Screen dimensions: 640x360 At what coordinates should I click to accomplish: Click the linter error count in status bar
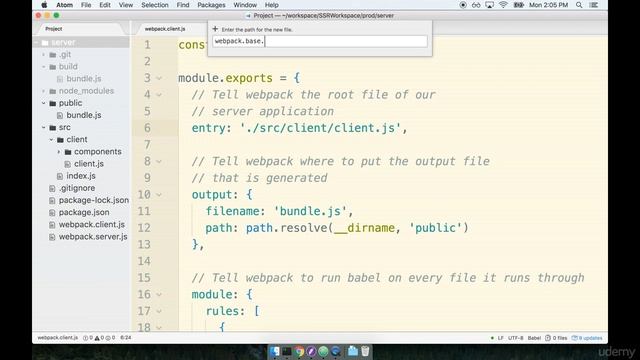coord(88,338)
